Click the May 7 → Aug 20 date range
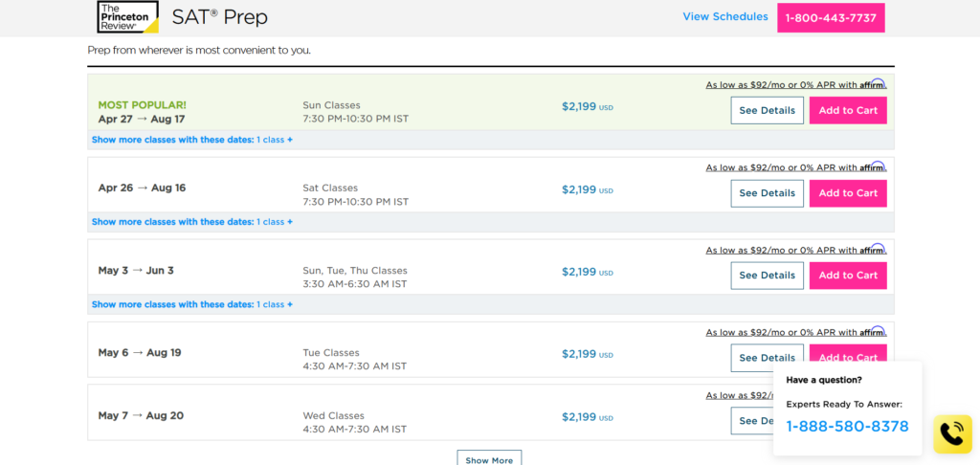Screen dimensions: 980x465 [141, 415]
